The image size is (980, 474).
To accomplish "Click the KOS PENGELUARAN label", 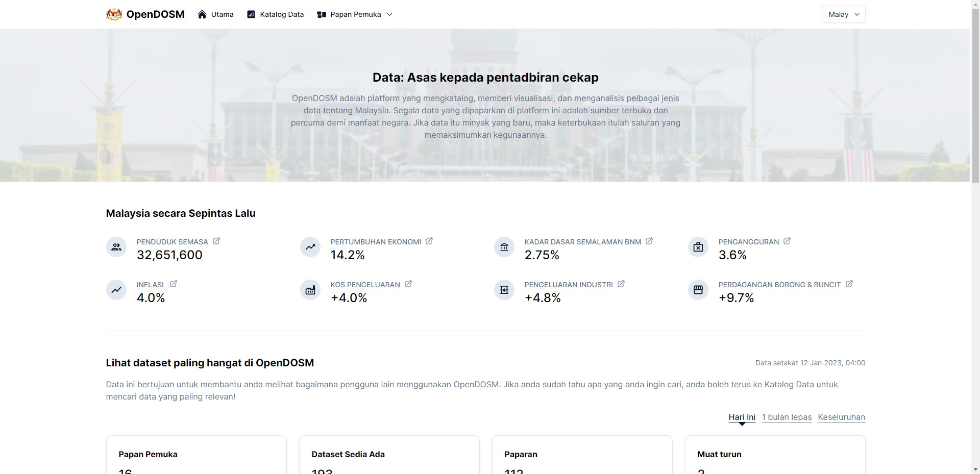I will coord(365,285).
